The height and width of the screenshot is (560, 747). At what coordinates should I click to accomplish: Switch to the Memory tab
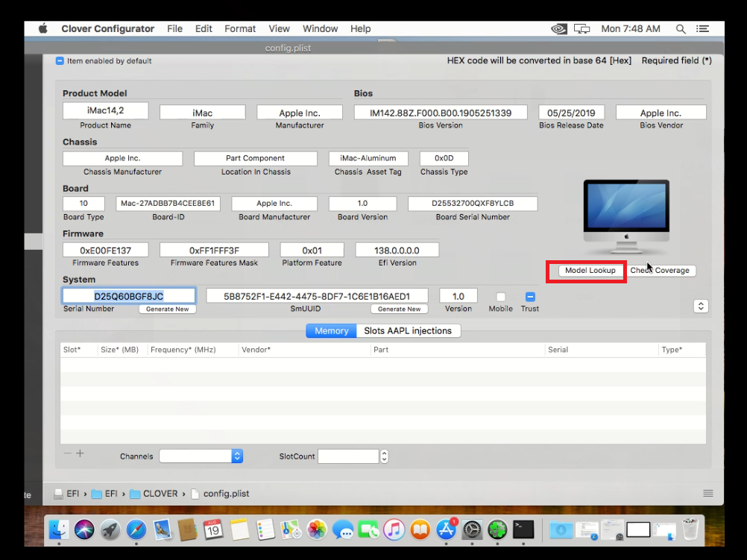pyautogui.click(x=331, y=331)
